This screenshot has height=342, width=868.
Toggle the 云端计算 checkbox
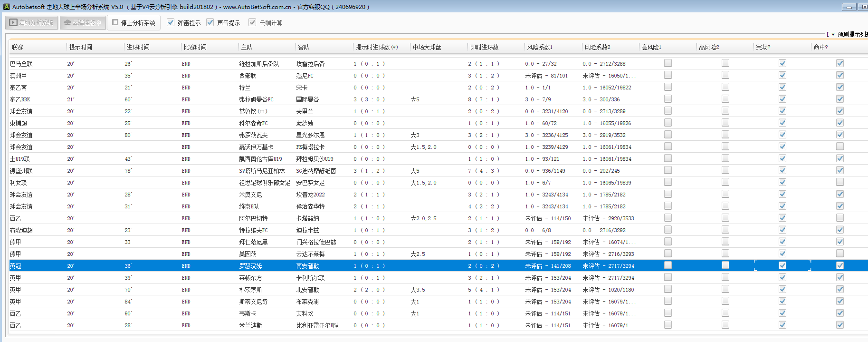point(252,22)
